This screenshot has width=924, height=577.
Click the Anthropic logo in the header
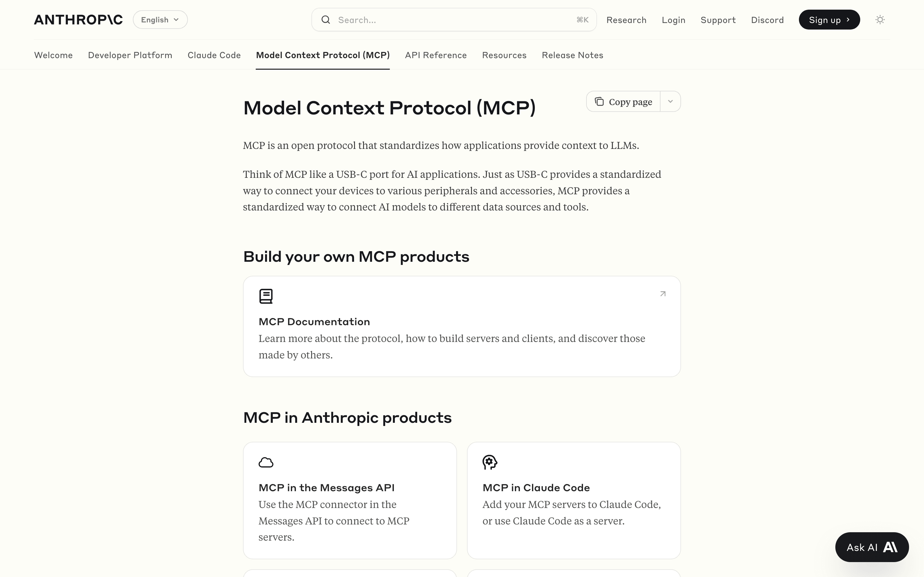click(x=78, y=20)
